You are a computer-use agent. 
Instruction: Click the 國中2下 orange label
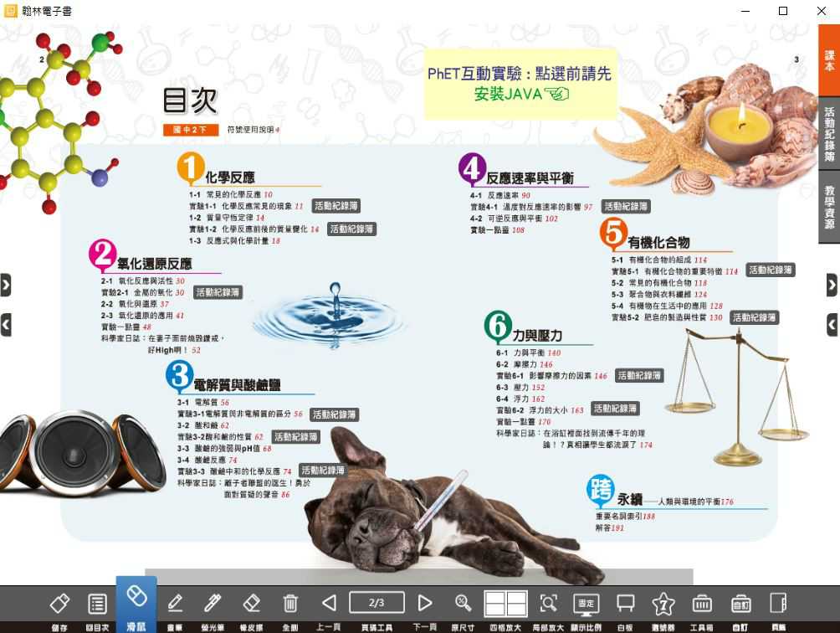click(x=190, y=130)
